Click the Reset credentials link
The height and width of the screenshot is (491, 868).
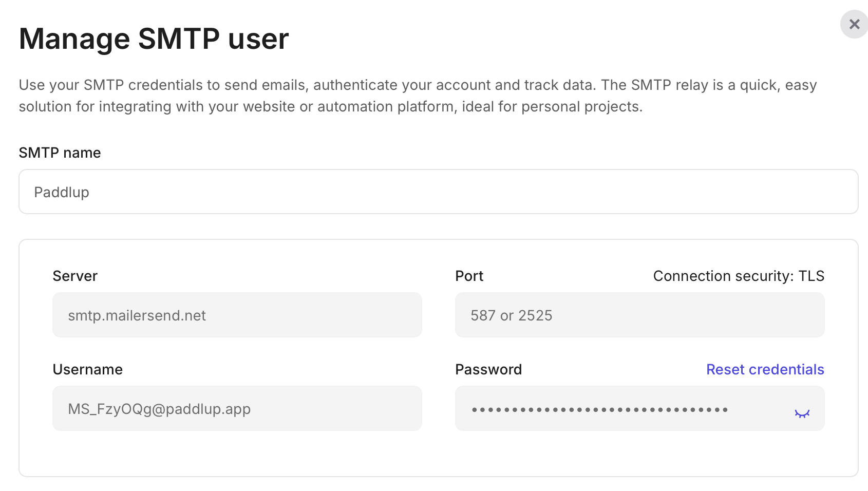[765, 369]
